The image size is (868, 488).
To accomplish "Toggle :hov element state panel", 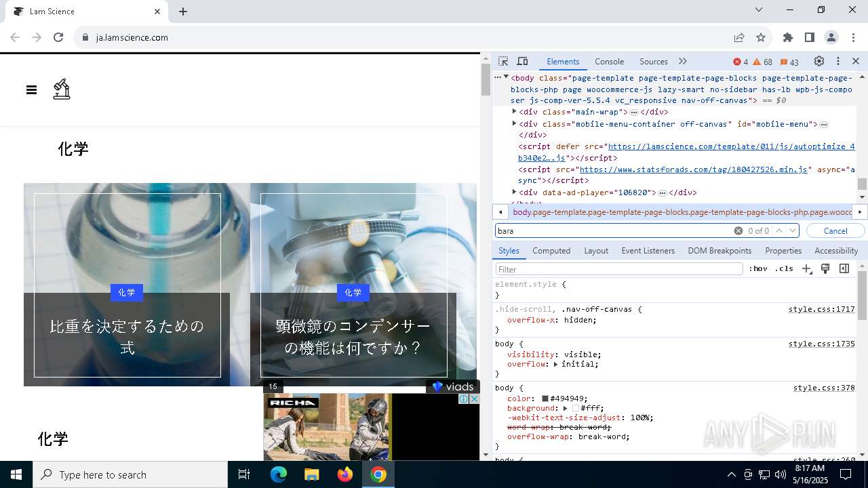I will coord(757,268).
